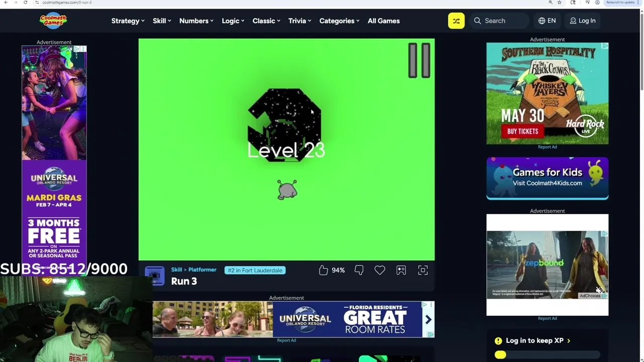The width and height of the screenshot is (644, 362).
Task: Expand the Classic menu
Action: coord(266,21)
